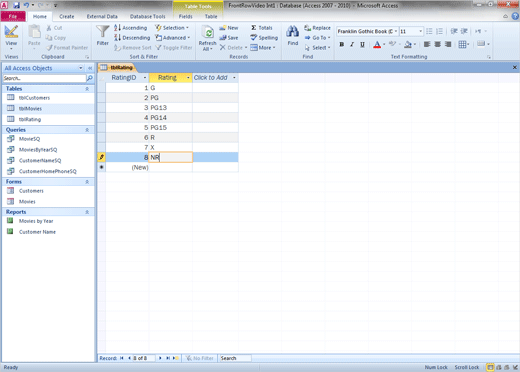This screenshot has width=520, height=372.
Task: Open the More records dropdown
Action: (x=263, y=48)
